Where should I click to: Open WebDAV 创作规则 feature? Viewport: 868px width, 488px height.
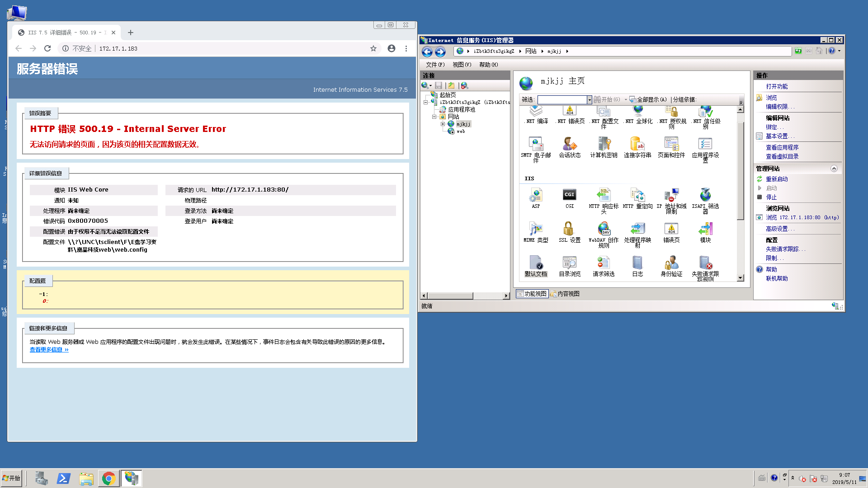pyautogui.click(x=604, y=235)
